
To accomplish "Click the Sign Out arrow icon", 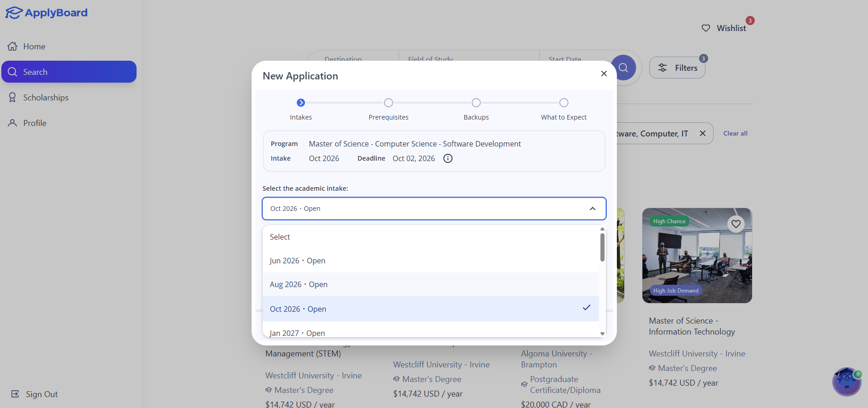I will point(15,394).
